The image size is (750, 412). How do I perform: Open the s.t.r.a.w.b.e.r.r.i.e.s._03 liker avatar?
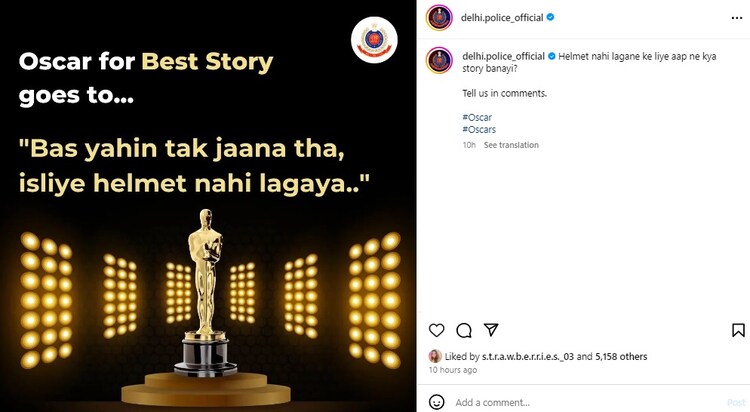[x=435, y=356]
